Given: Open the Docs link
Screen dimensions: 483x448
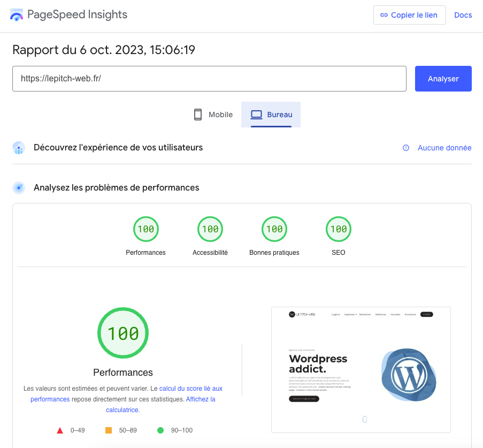Looking at the screenshot, I should (x=463, y=15).
